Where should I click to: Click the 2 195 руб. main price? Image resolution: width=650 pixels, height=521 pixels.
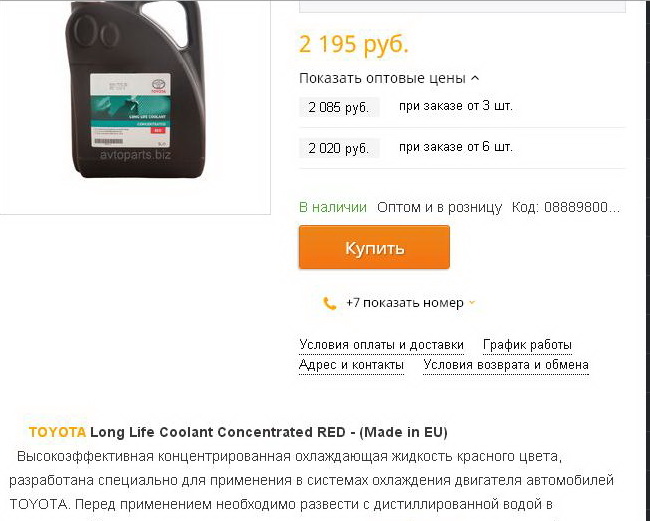[x=354, y=44]
